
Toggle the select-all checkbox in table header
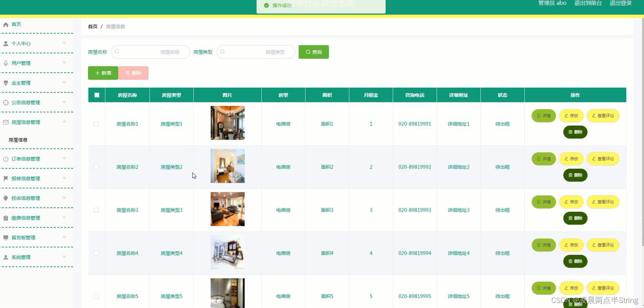(97, 95)
